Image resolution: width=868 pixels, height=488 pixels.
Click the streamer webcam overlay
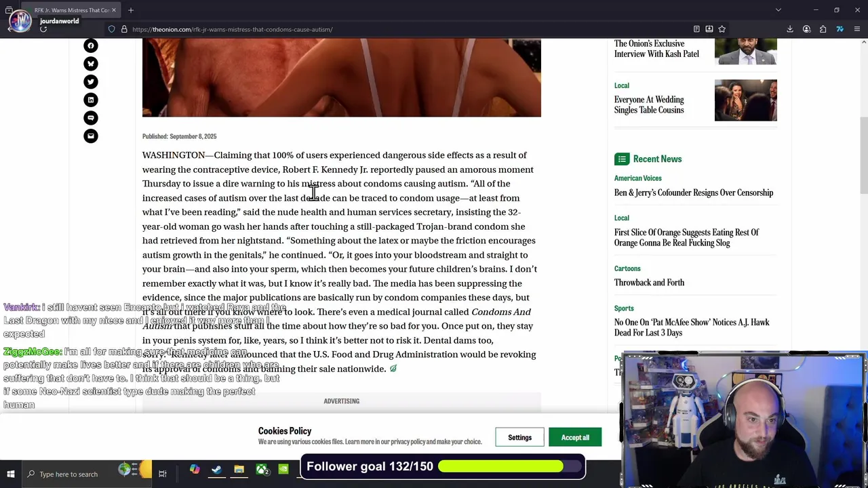(x=744, y=420)
